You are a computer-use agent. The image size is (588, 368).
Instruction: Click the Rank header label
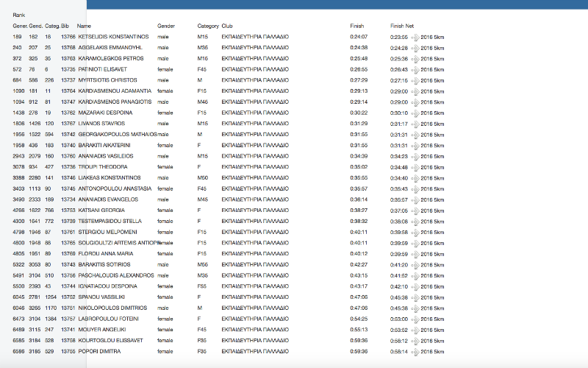(x=19, y=15)
